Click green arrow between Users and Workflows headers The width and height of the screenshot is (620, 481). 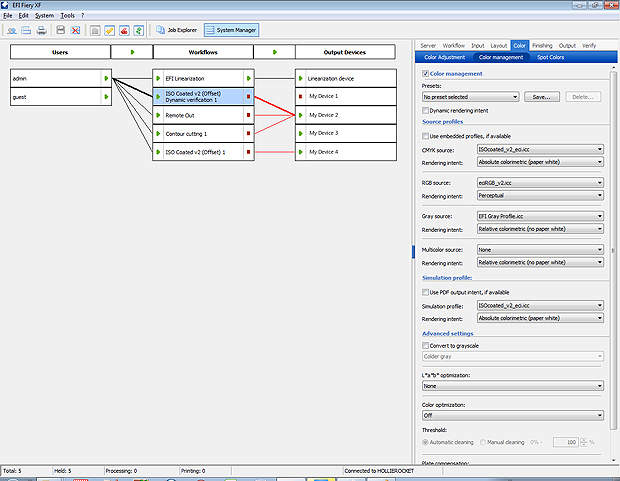click(132, 52)
